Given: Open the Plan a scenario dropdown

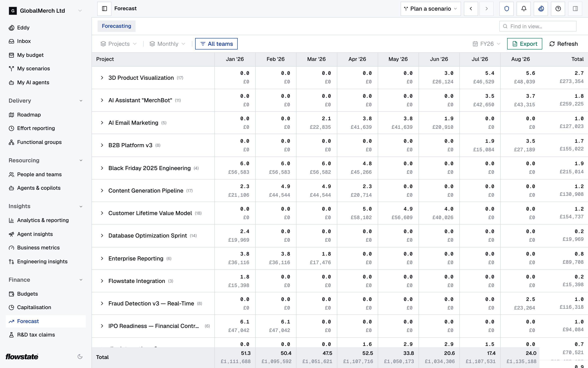Looking at the screenshot, I should pos(431,9).
